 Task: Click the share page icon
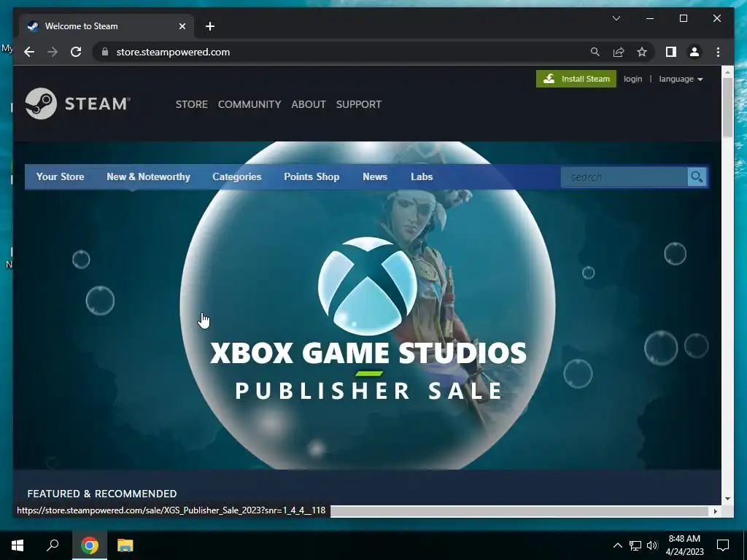click(619, 52)
